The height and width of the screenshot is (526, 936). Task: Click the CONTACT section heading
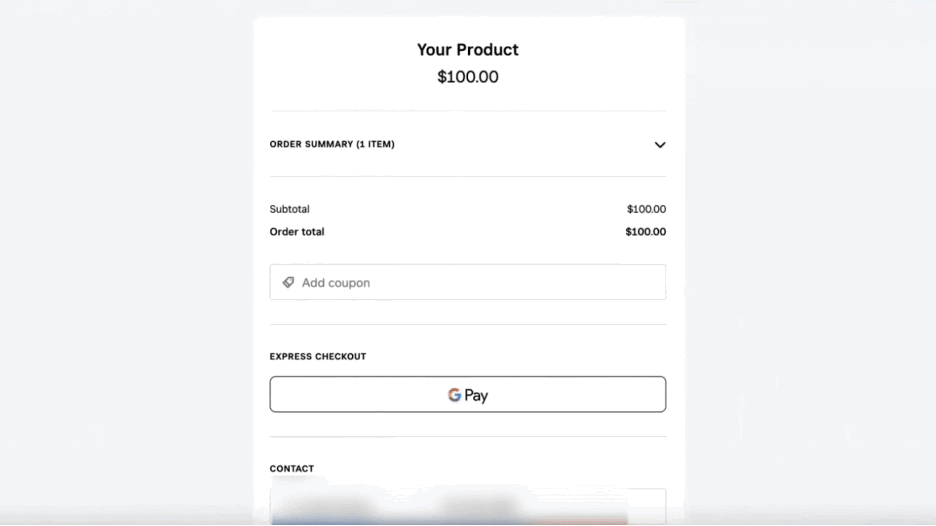pyautogui.click(x=292, y=469)
